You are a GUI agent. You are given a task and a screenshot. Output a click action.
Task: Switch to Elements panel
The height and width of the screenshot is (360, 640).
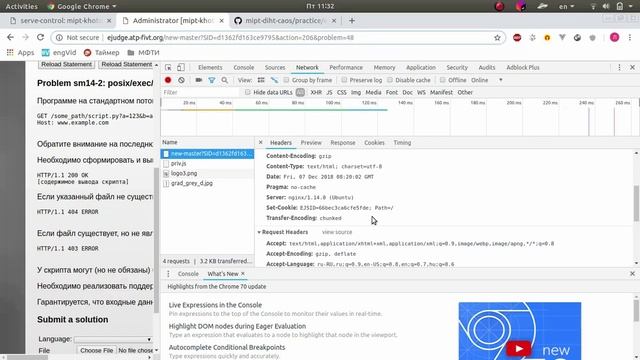point(210,67)
